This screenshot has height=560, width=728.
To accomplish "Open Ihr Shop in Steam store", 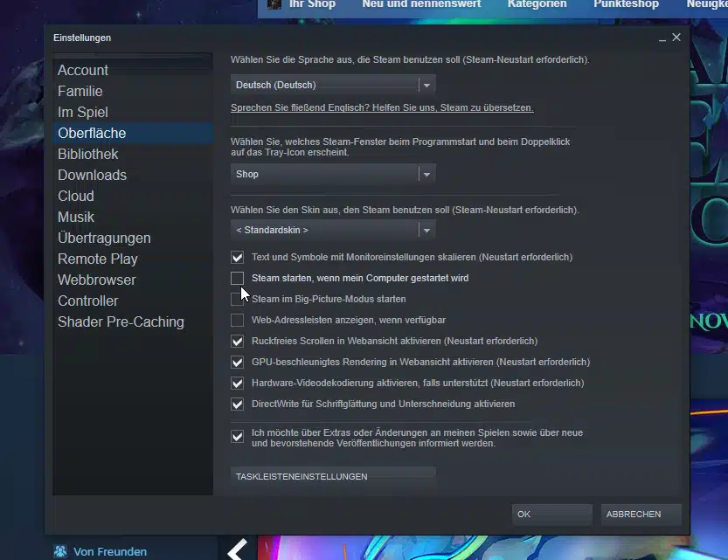I will click(x=312, y=4).
